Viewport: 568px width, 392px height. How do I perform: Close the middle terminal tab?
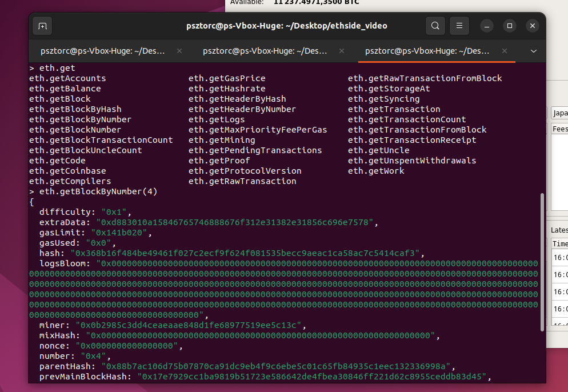pos(342,51)
